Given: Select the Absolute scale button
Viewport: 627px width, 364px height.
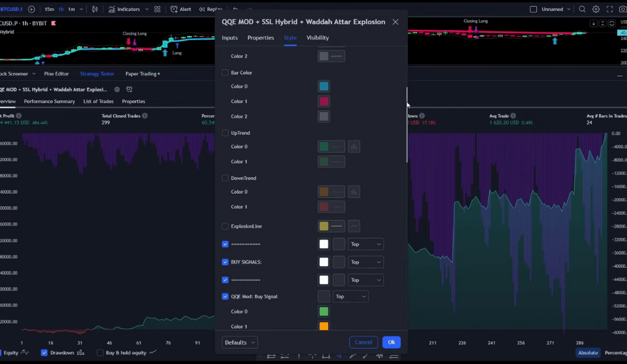Looking at the screenshot, I should click(588, 353).
